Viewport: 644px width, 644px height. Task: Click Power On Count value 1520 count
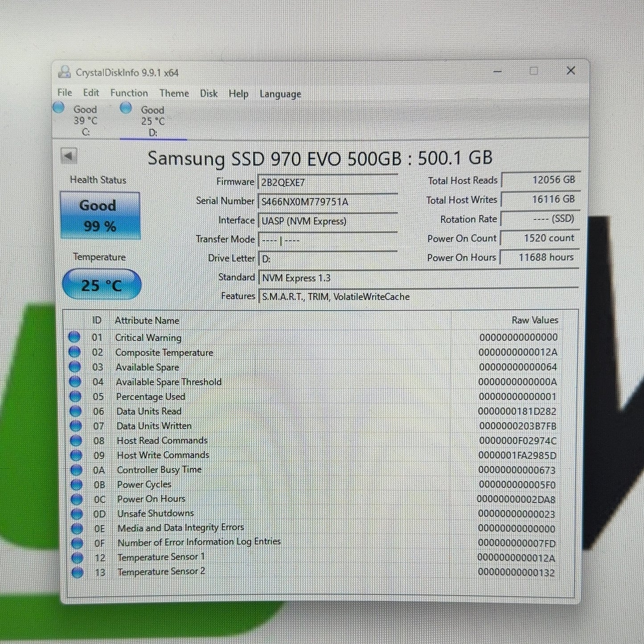tap(539, 238)
